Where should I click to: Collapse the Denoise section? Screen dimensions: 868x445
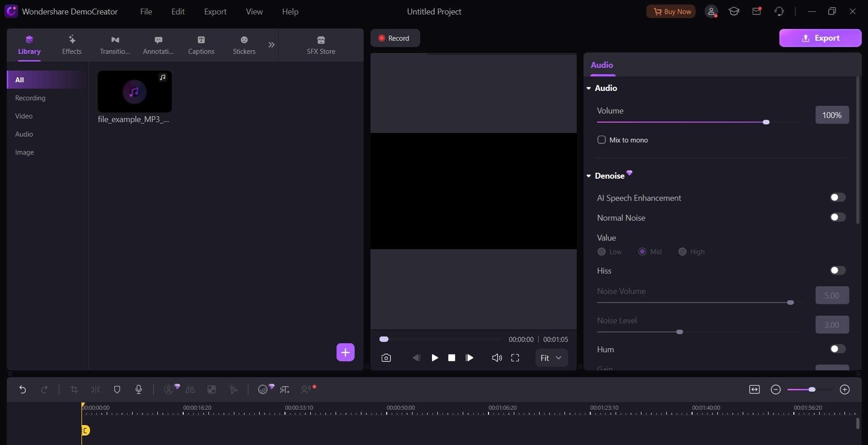click(x=589, y=176)
